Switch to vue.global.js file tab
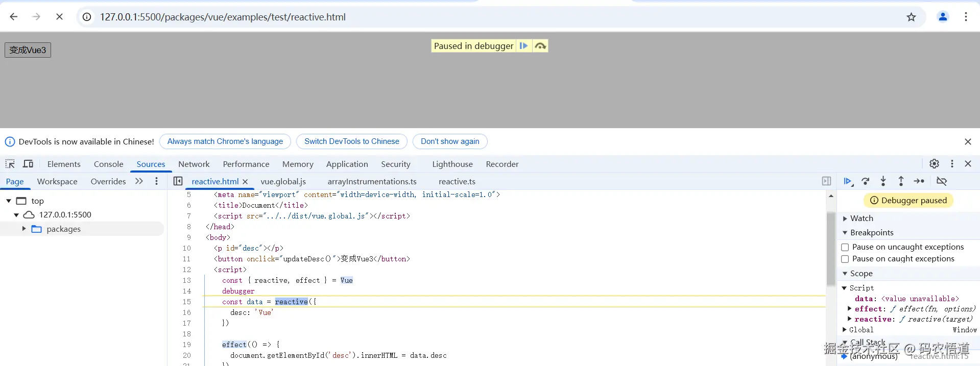 [x=283, y=181]
